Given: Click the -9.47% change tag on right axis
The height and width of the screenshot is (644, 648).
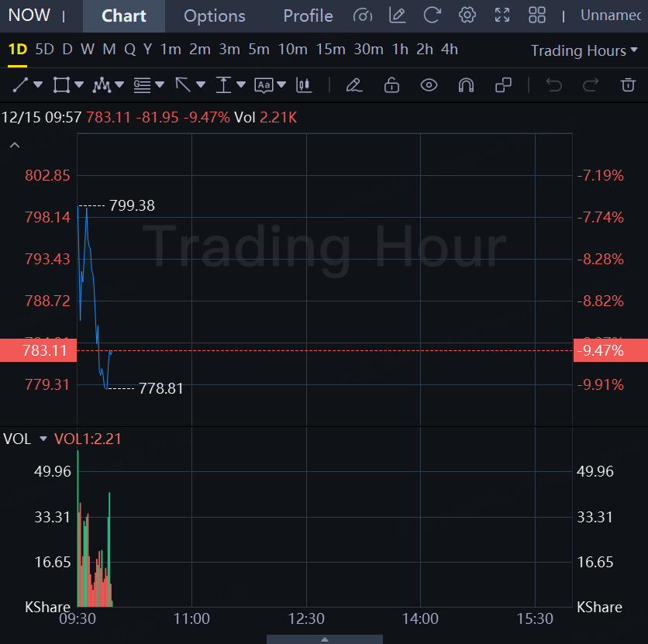Looking at the screenshot, I should (x=611, y=350).
